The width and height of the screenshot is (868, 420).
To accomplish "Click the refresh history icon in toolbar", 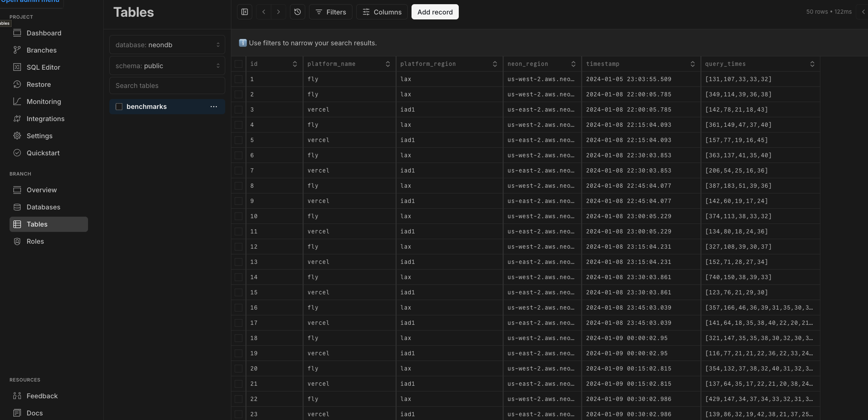I will (x=298, y=12).
